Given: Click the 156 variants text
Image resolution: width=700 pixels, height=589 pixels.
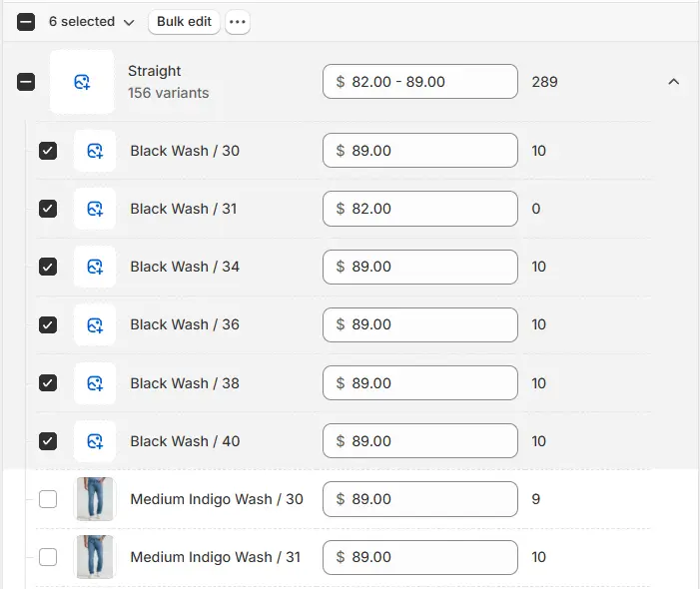Looking at the screenshot, I should (169, 93).
